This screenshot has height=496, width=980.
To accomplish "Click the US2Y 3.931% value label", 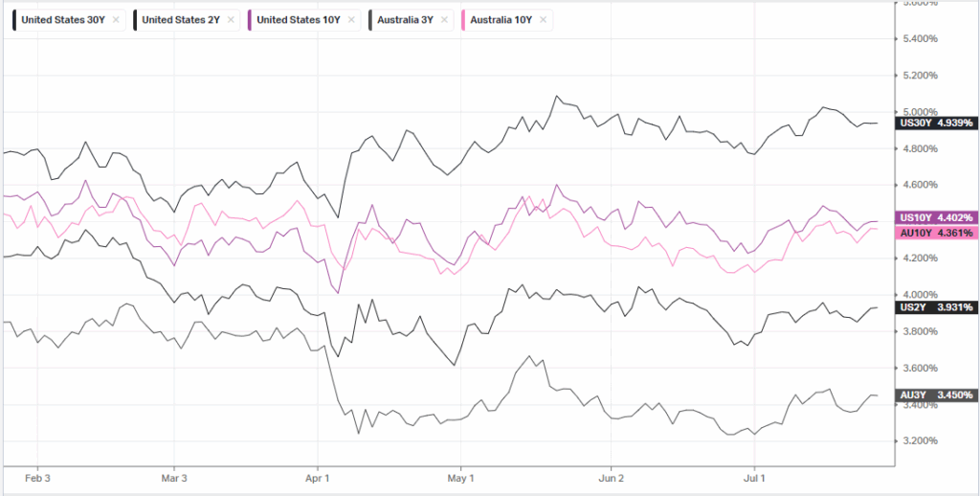I will (936, 307).
